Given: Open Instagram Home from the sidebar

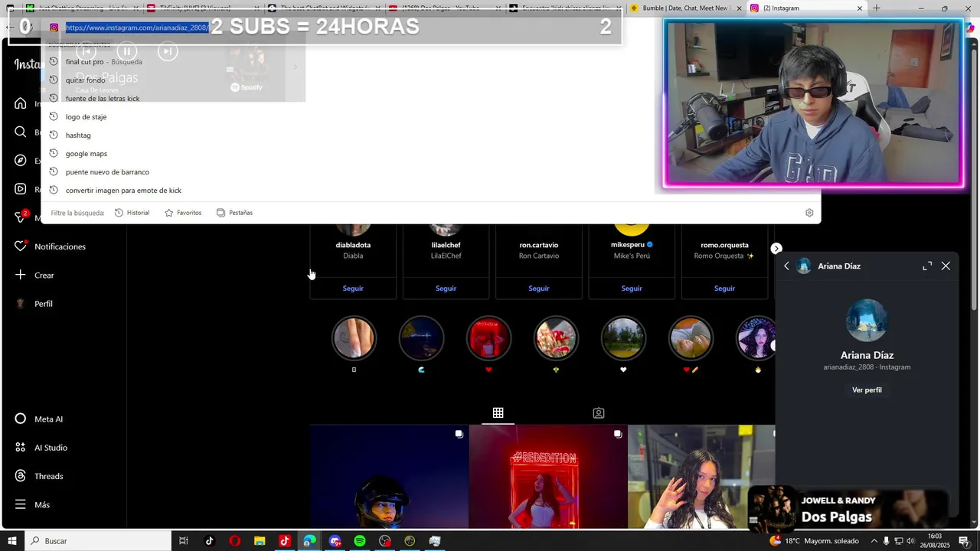Looking at the screenshot, I should pos(21,103).
